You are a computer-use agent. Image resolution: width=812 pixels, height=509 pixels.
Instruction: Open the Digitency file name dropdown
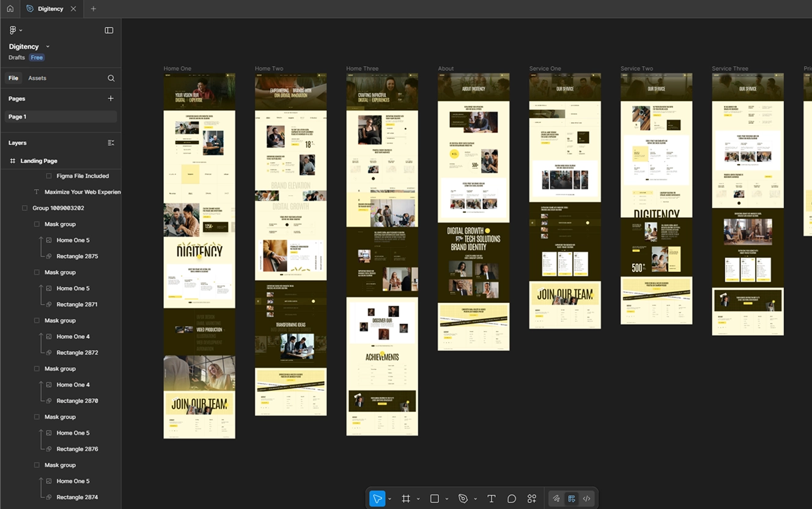[46, 46]
